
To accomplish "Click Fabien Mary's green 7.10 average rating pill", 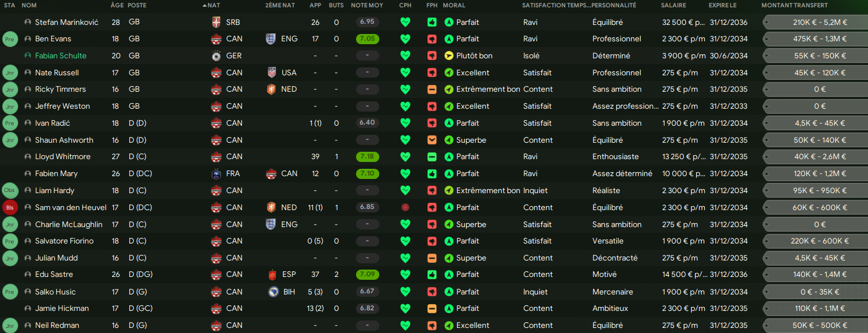I will point(367,173).
